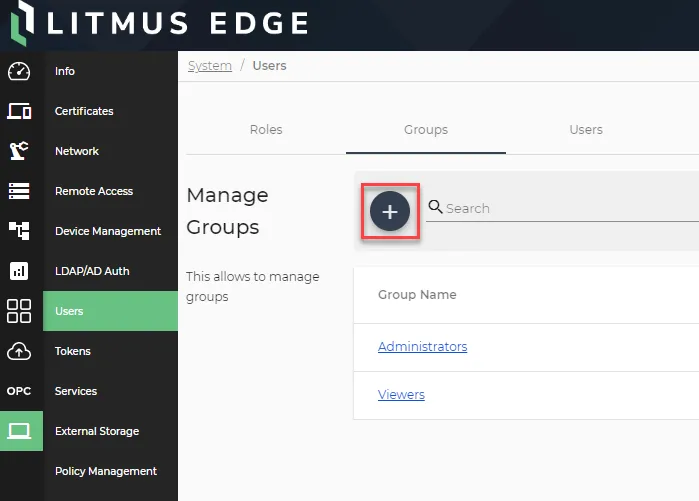This screenshot has width=699, height=501.
Task: Open the Dashboard gauge icon in sidebar
Action: (x=19, y=71)
